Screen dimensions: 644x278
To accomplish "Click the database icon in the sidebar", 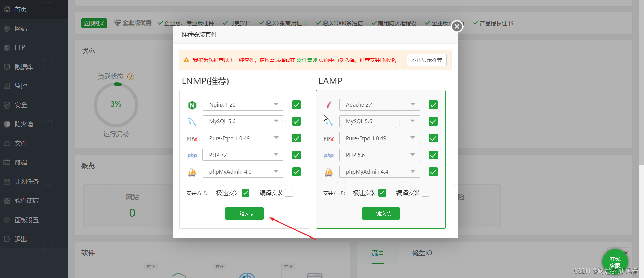I will [x=7, y=67].
